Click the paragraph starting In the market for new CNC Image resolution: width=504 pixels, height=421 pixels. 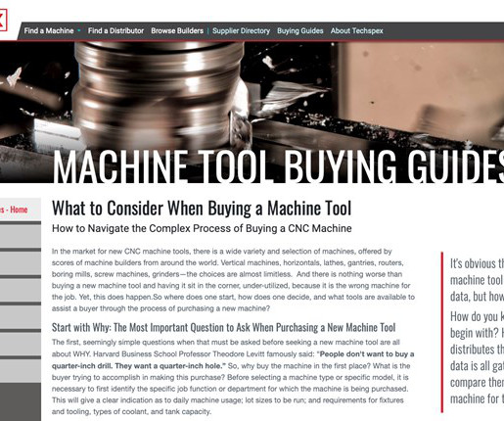pos(233,280)
